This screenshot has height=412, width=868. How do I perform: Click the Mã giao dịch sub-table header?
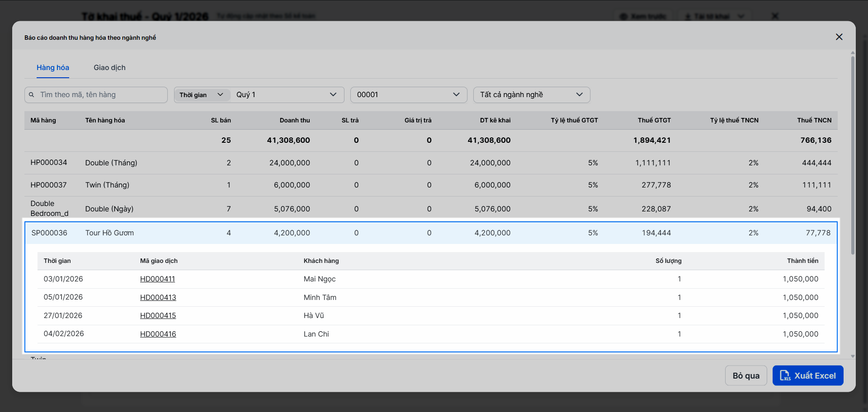(159, 261)
